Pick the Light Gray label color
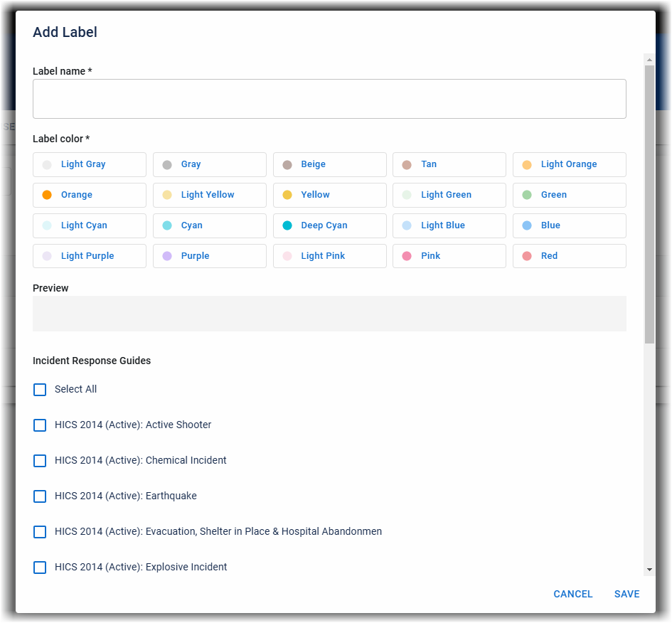The width and height of the screenshot is (672, 623). pyautogui.click(x=89, y=164)
